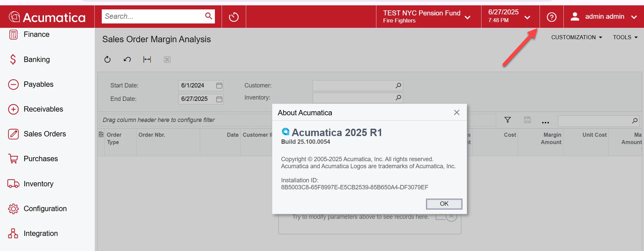Click Build 25.100.0054 text

pos(306,142)
